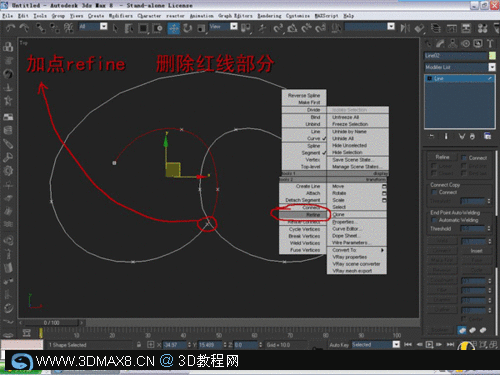Click the 0 / 100 time slider

52,323
